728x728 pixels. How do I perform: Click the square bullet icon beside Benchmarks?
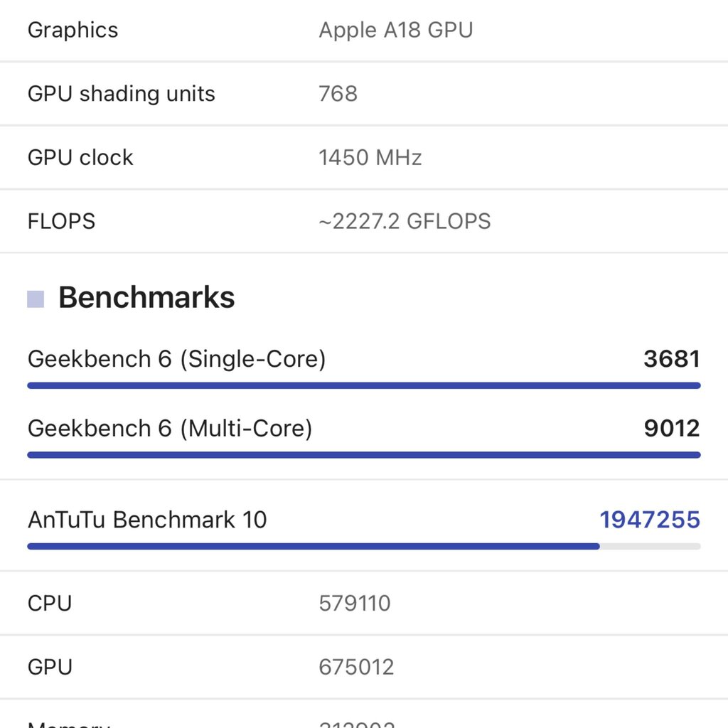click(36, 299)
